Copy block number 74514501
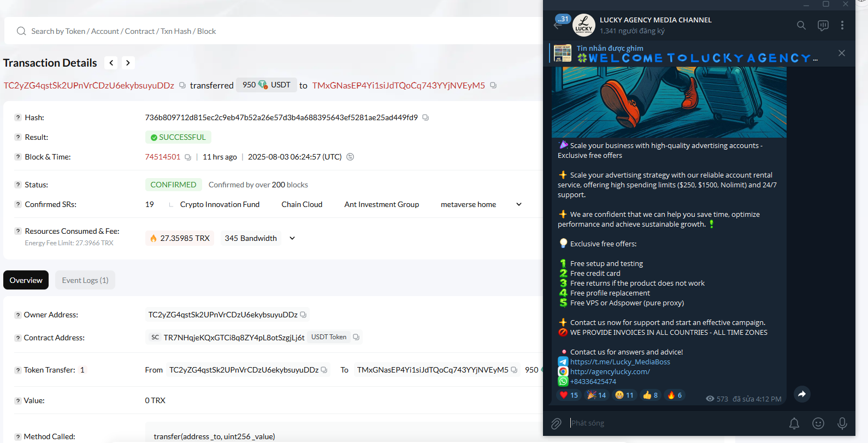Viewport: 868px width, 443px height. 188,157
